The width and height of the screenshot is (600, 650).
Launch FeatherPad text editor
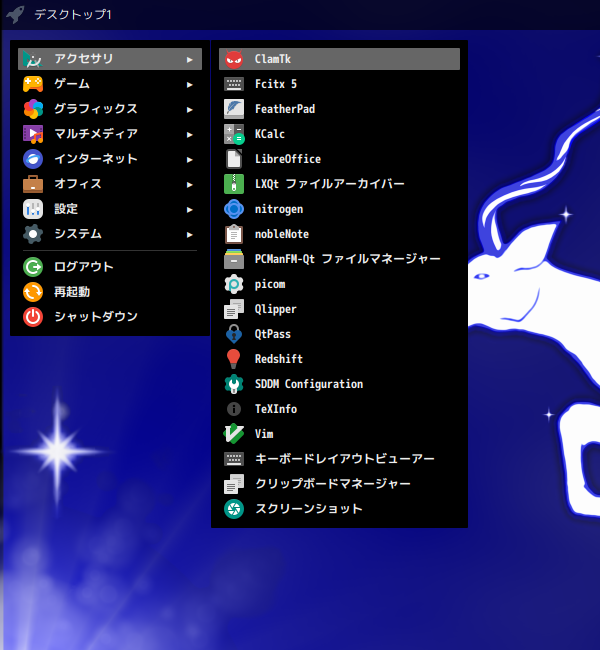[339, 109]
